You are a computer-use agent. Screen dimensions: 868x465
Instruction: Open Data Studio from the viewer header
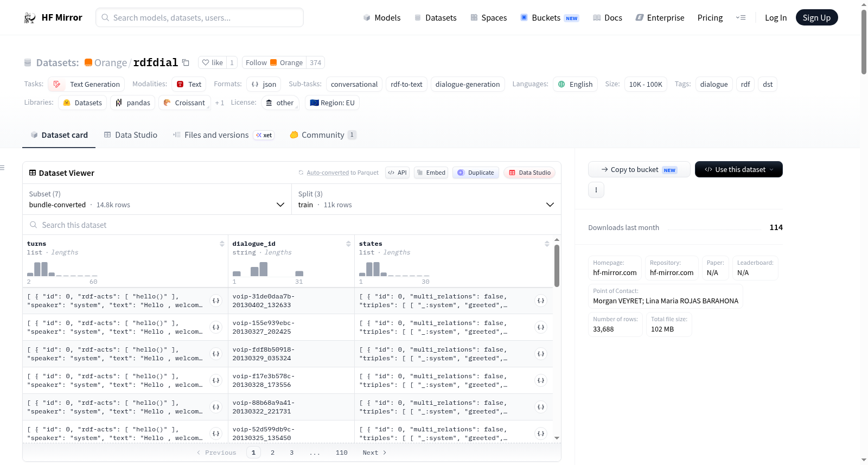[529, 173]
